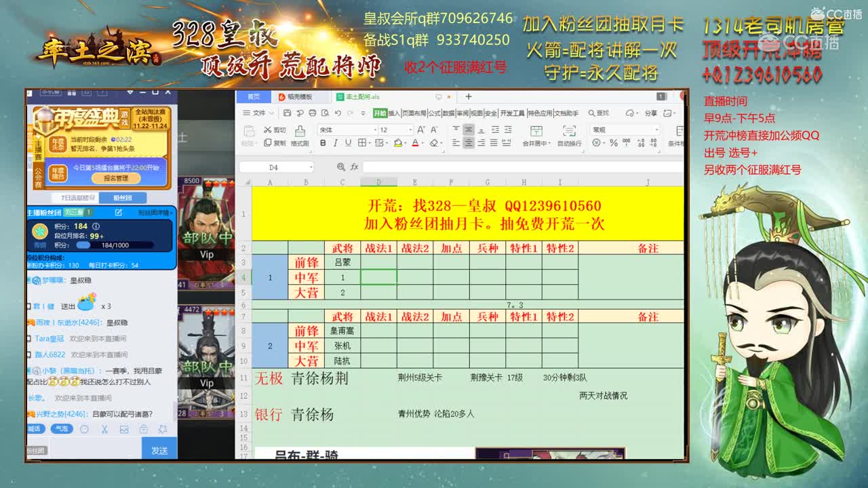Click the red font color A

tap(415, 143)
